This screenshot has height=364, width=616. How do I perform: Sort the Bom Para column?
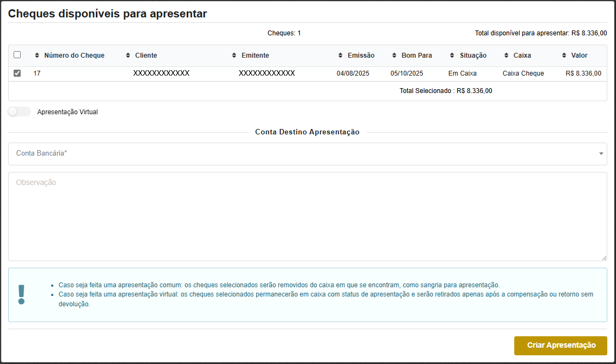(x=395, y=55)
